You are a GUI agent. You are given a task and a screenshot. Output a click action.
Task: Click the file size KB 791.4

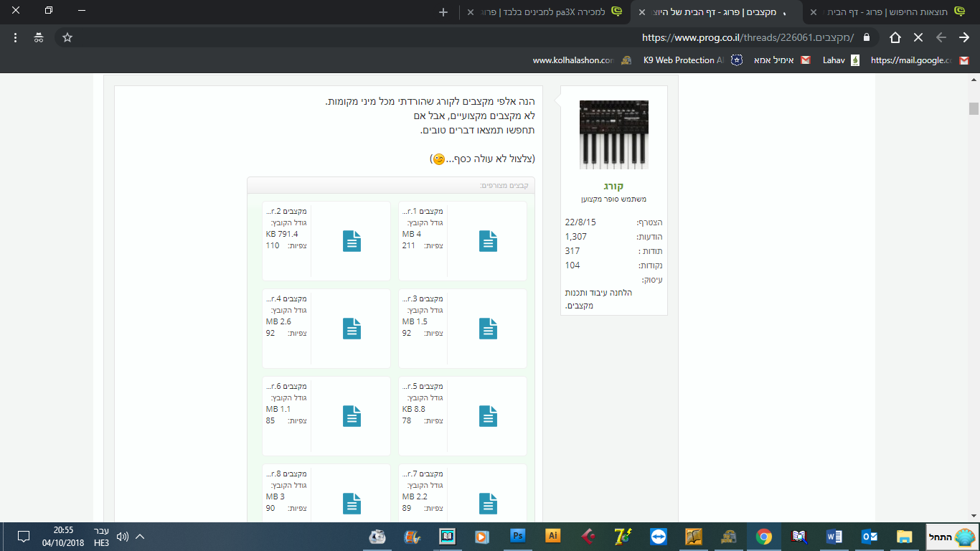tap(282, 234)
